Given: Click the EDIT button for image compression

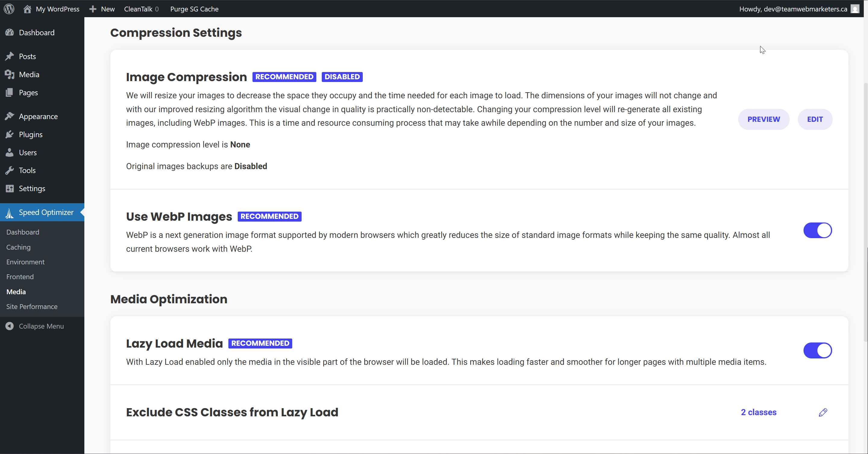Looking at the screenshot, I should 814,119.
